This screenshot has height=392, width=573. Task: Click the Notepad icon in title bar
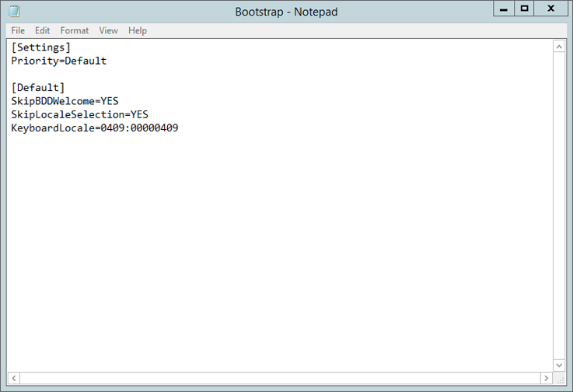(14, 12)
